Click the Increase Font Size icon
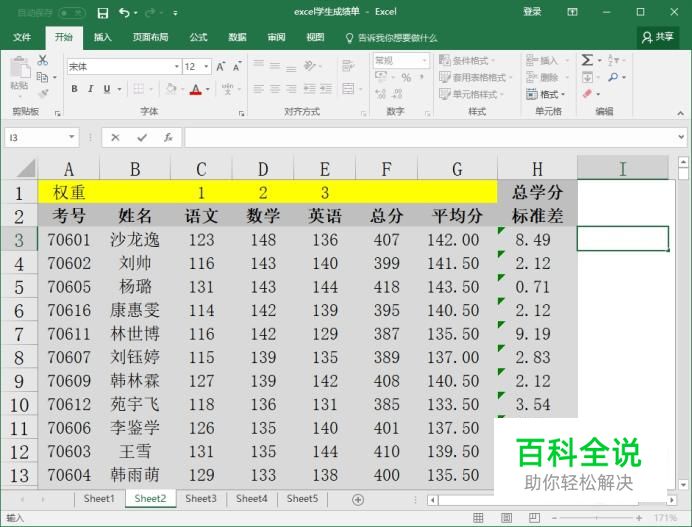 pos(220,67)
